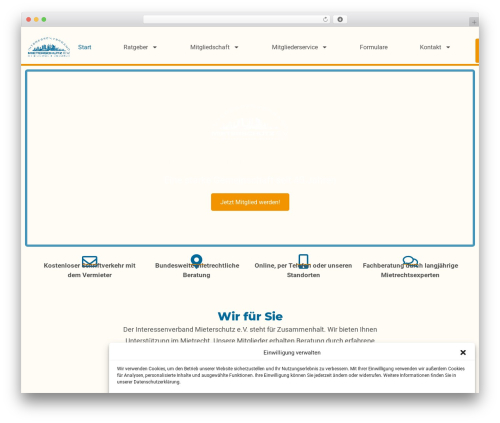Viewport: 500px width, 423px height.
Task: Expand the Ratgeber dropdown arrow
Action: [155, 47]
